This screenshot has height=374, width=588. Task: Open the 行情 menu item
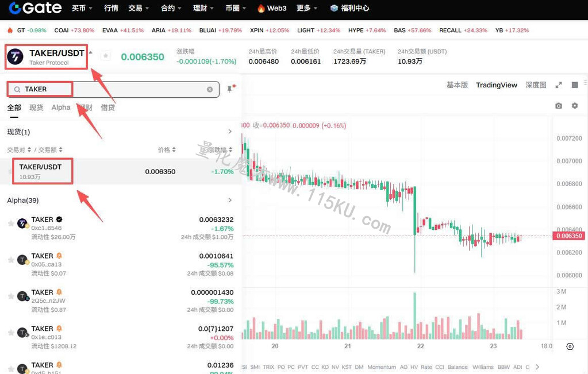point(111,8)
